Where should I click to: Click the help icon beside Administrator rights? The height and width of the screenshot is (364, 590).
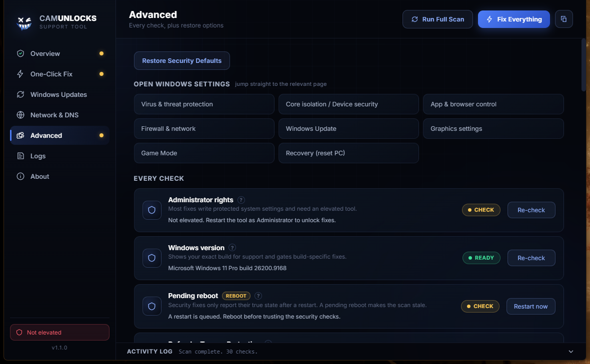coord(241,200)
